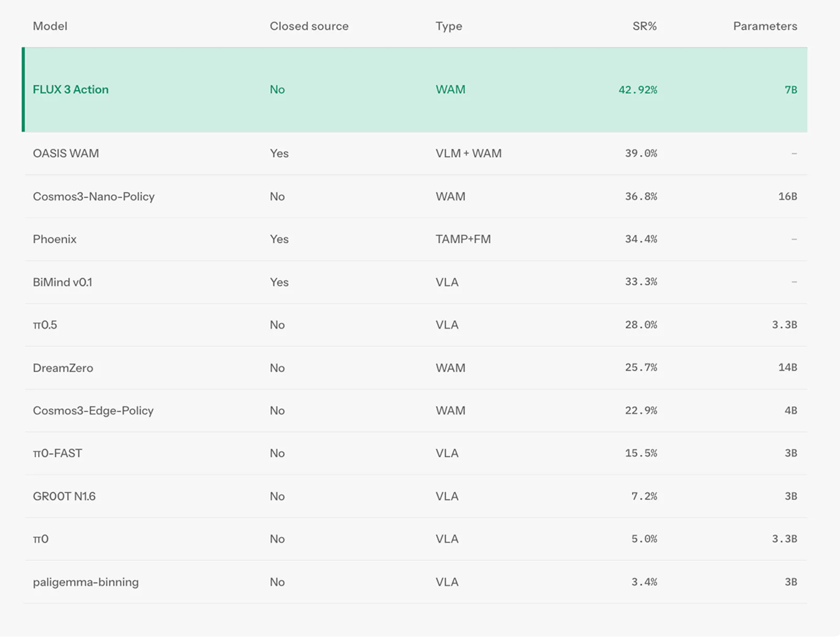This screenshot has width=840, height=639.
Task: Click the "14B" parameters value
Action: [787, 368]
